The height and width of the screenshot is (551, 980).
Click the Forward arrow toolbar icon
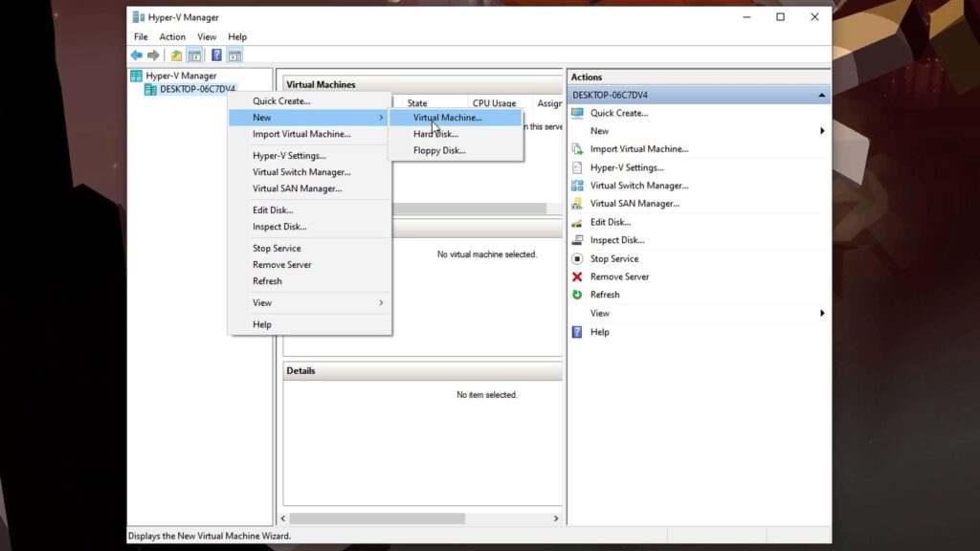pyautogui.click(x=153, y=55)
